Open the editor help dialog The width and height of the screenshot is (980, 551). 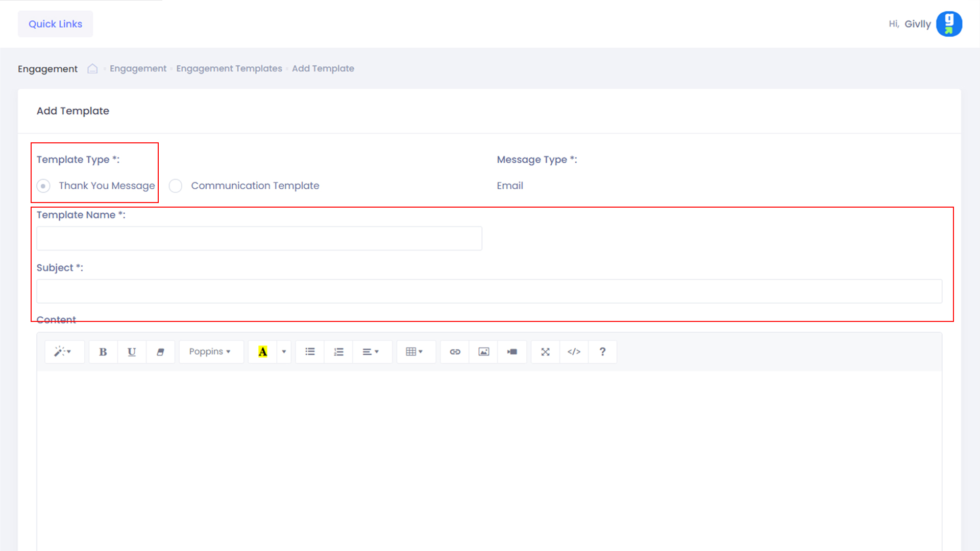point(602,352)
